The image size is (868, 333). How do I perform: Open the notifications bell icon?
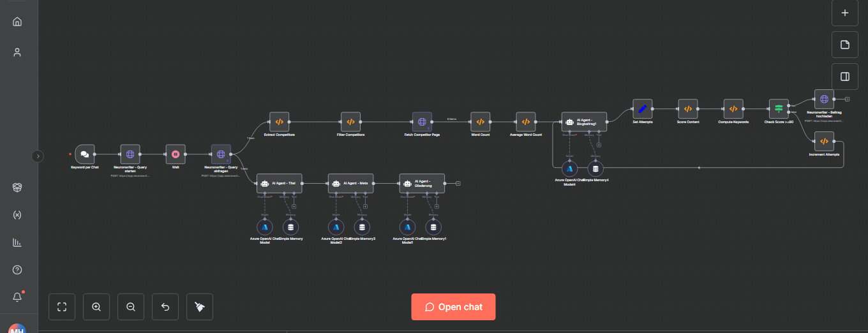click(x=17, y=297)
